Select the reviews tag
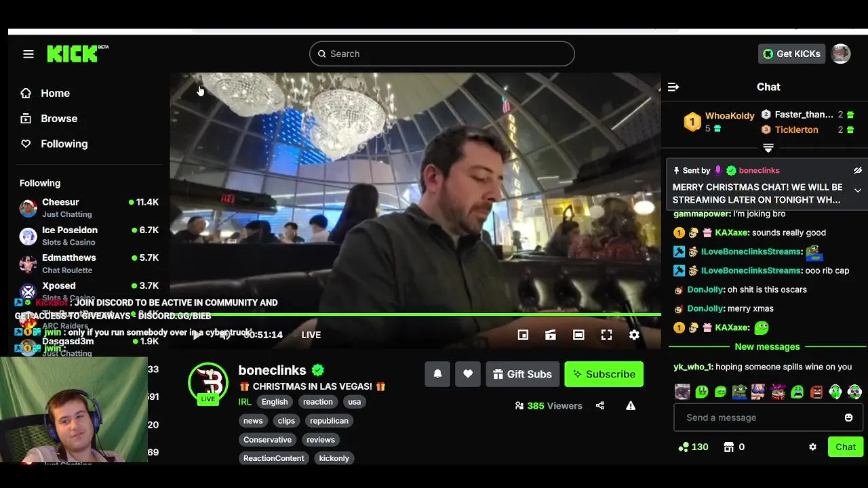Image resolution: width=868 pixels, height=488 pixels. point(321,440)
